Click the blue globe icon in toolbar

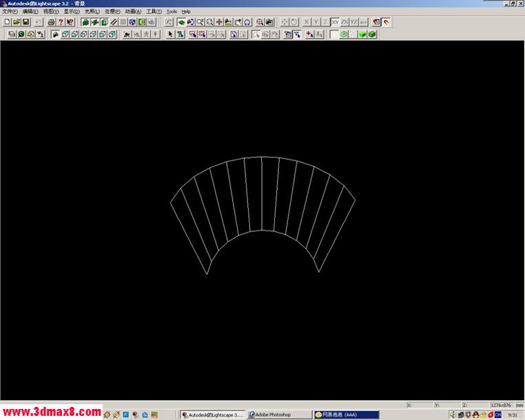click(x=132, y=22)
